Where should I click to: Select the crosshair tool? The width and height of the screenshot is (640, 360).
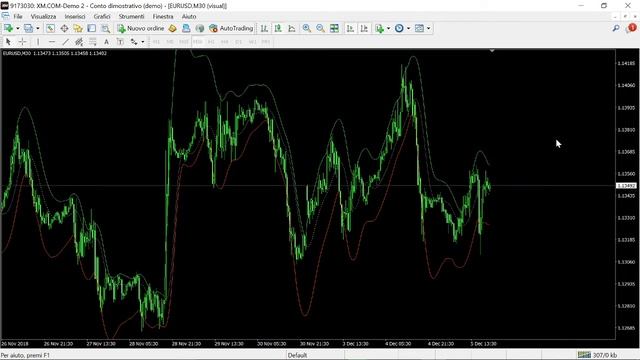pos(22,42)
